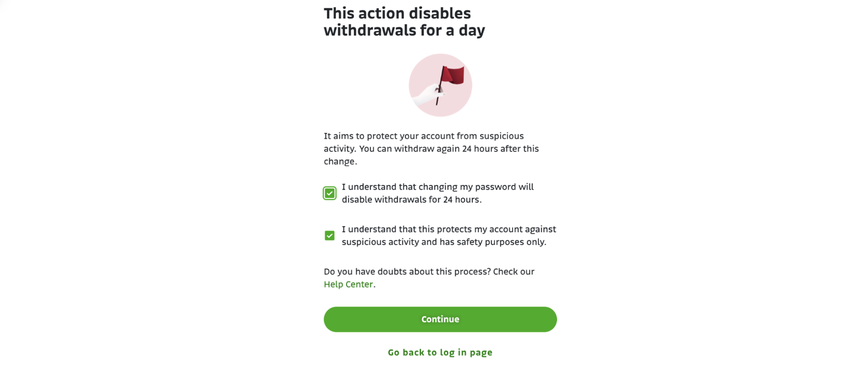Continue with the green button
Viewport: 868px width, 365px height.
pyautogui.click(x=440, y=320)
